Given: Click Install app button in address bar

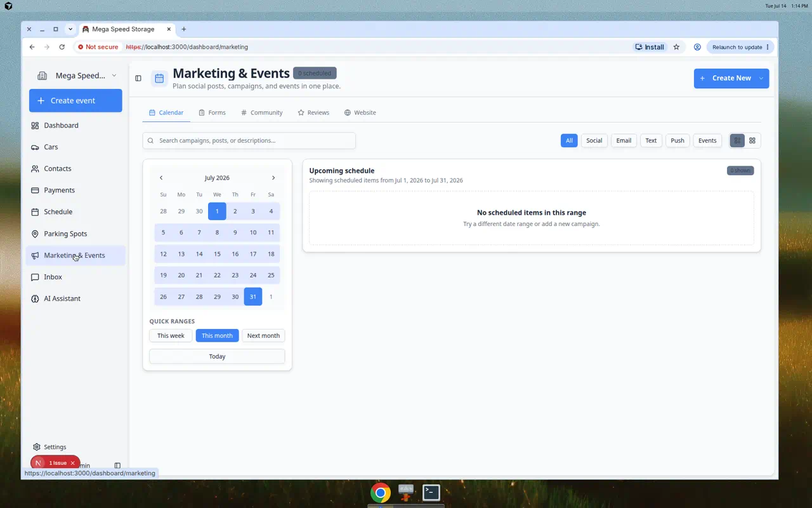Looking at the screenshot, I should point(650,47).
